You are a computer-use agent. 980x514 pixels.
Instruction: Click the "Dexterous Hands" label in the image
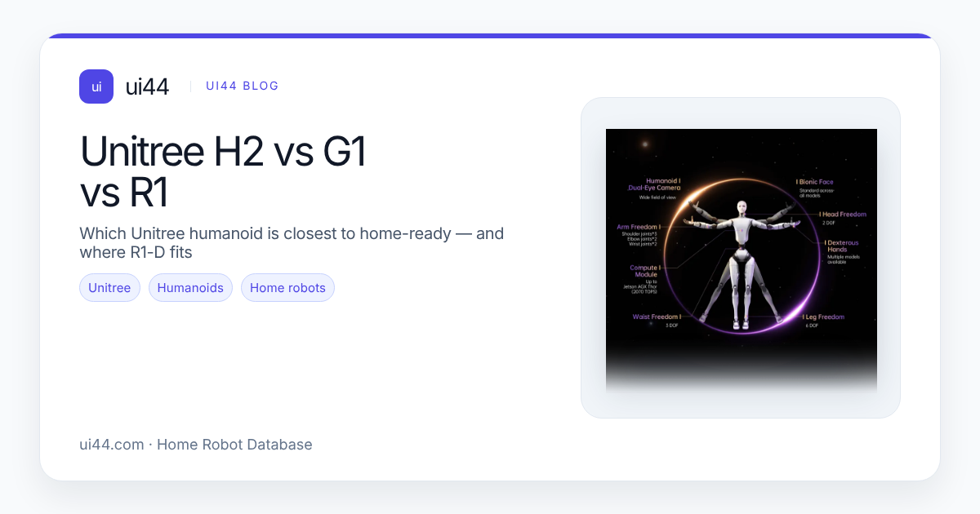coord(841,246)
